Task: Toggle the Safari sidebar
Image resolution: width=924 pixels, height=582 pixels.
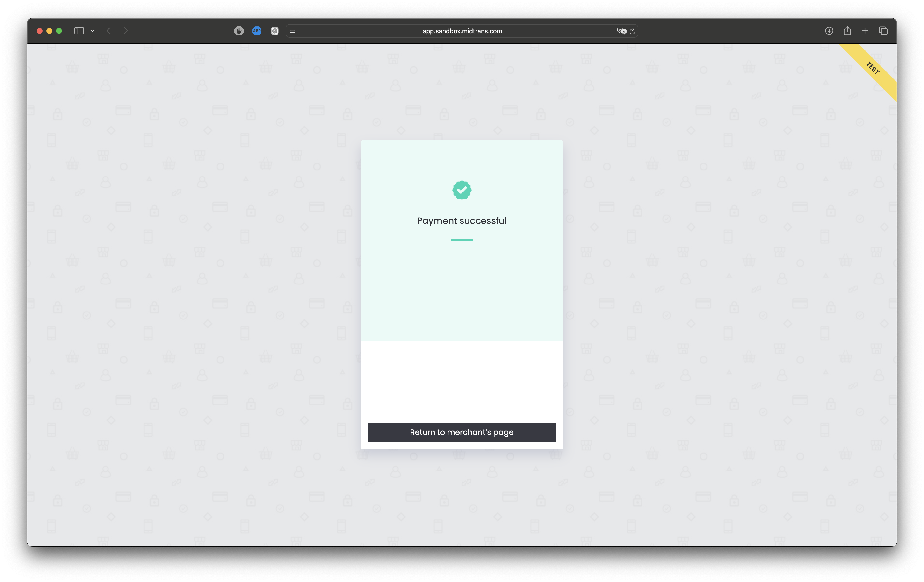Action: click(x=79, y=31)
